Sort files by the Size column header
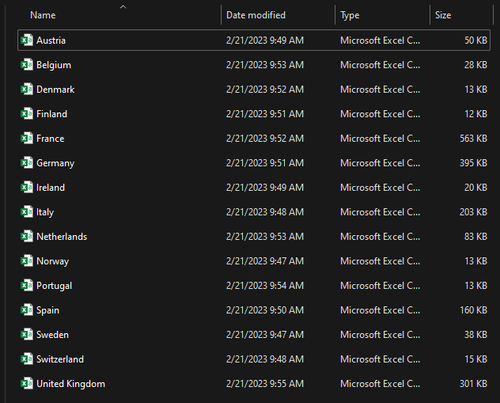The width and height of the screenshot is (500, 403). coord(443,15)
